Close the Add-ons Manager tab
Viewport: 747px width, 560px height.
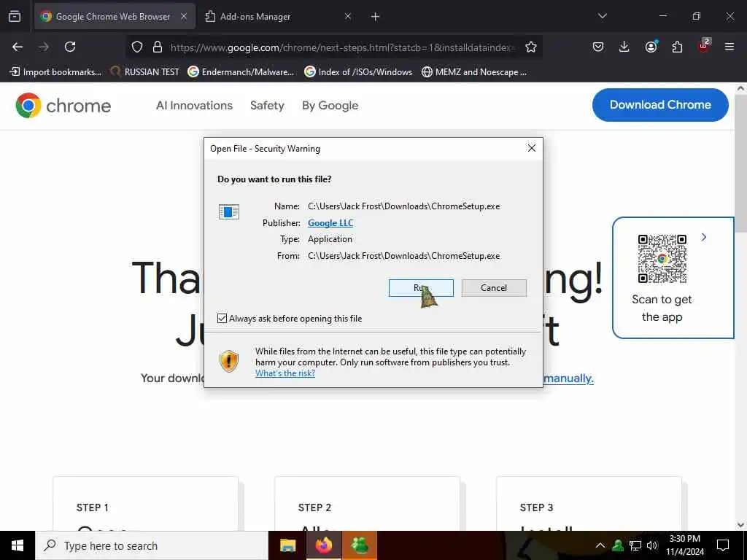pyautogui.click(x=348, y=16)
